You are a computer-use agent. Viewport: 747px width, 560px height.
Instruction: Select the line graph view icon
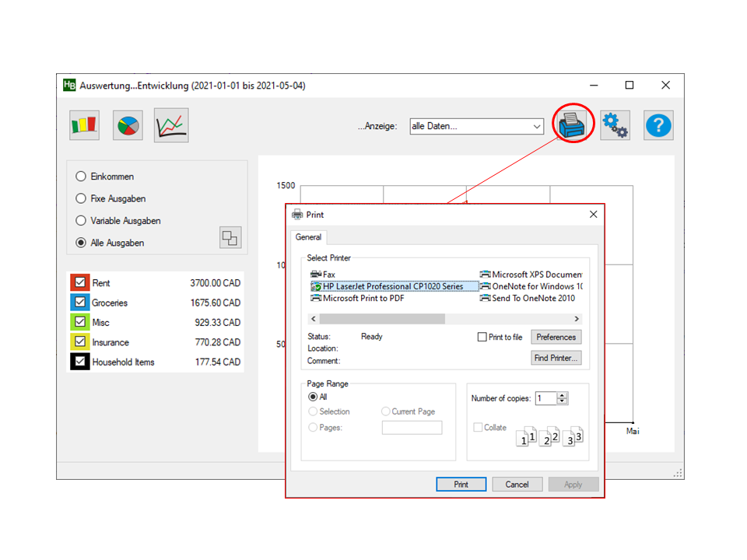[172, 124]
